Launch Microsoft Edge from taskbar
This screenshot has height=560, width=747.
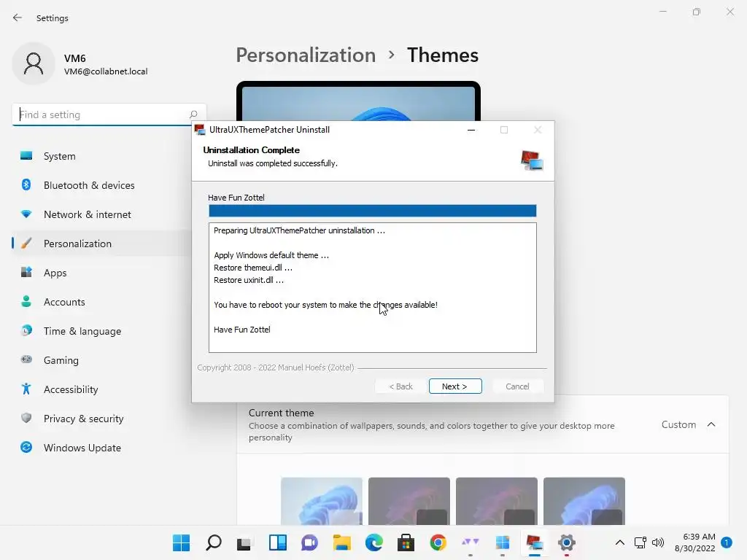pyautogui.click(x=374, y=542)
